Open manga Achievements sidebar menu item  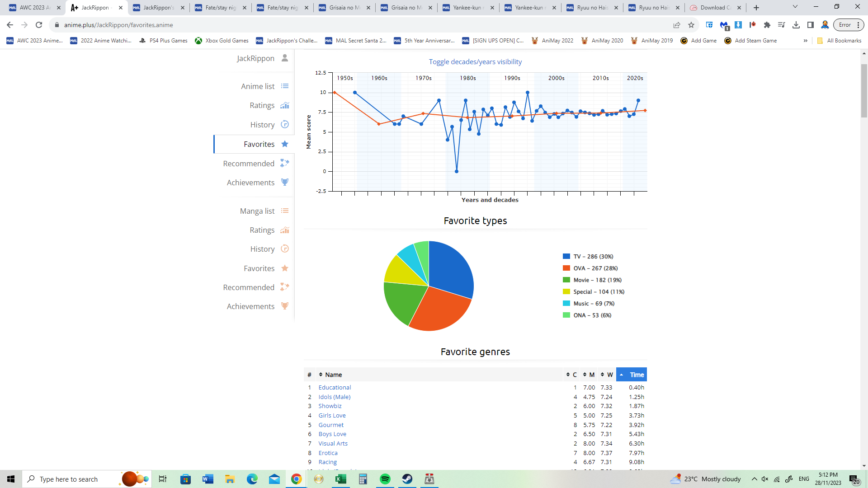point(250,306)
